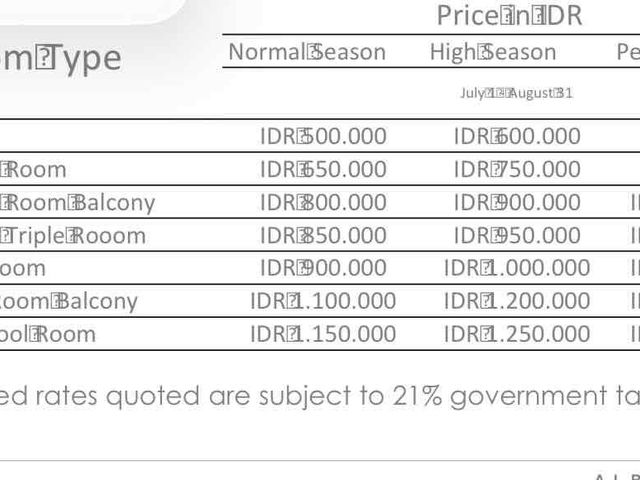Click the IDR 950.000 high season price
Image resolution: width=640 pixels, height=480 pixels.
pos(517,236)
